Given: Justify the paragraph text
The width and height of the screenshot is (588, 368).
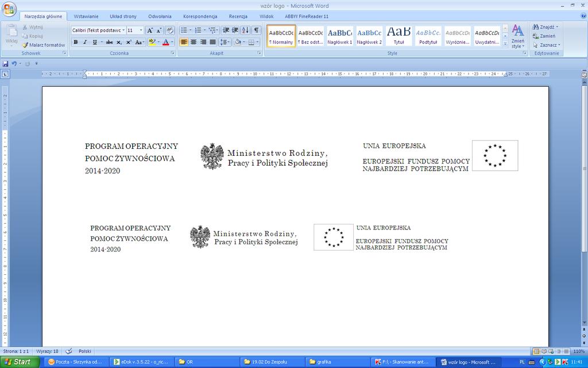Looking at the screenshot, I should tap(212, 42).
